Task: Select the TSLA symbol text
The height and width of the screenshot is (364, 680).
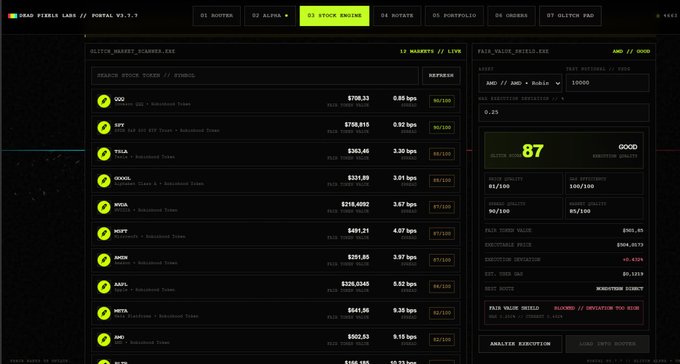Action: coord(121,152)
